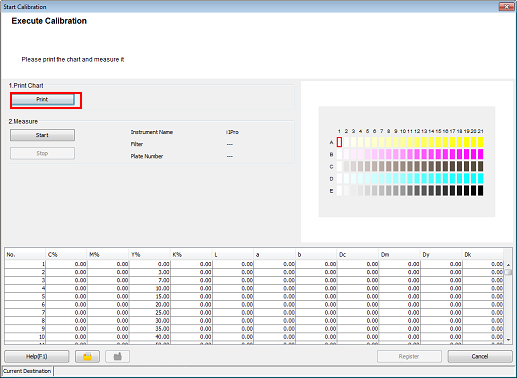Click the table scrollbar down arrow
517x378 pixels.
pos(508,340)
